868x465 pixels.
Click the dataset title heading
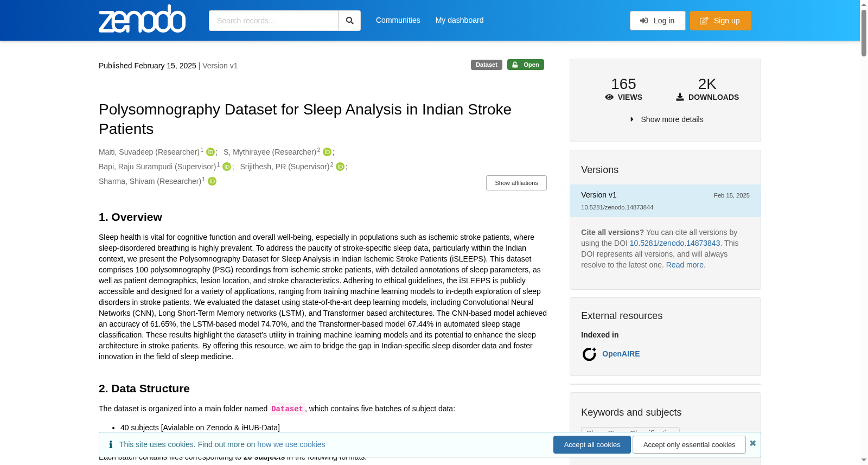(x=305, y=119)
